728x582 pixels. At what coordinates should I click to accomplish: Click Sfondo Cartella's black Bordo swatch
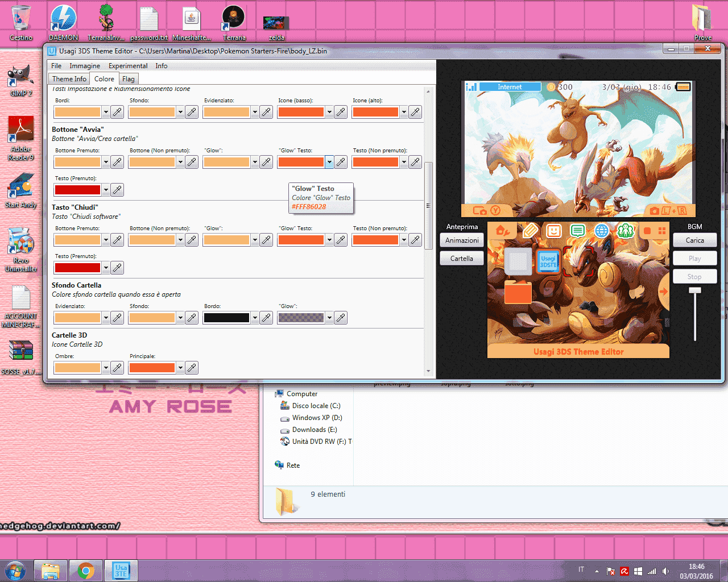coord(226,318)
